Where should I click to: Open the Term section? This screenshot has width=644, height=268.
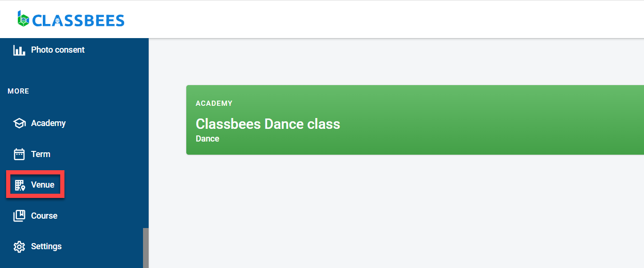coord(40,154)
